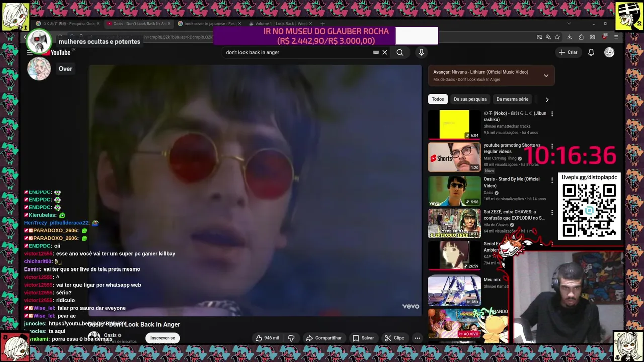Screen dimensions: 644x362
Task: Click the Criar create button
Action: 568,52
